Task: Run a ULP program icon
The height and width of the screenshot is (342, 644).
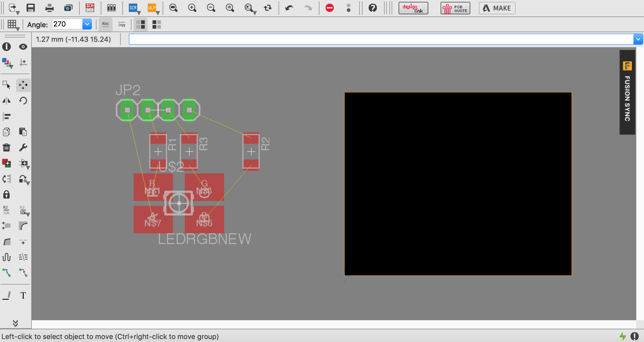Action: tap(152, 8)
